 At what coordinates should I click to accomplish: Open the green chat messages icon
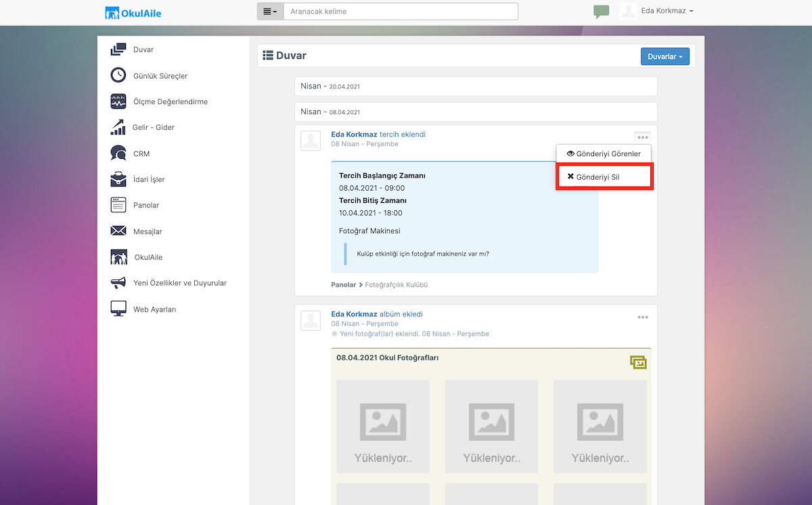[601, 11]
